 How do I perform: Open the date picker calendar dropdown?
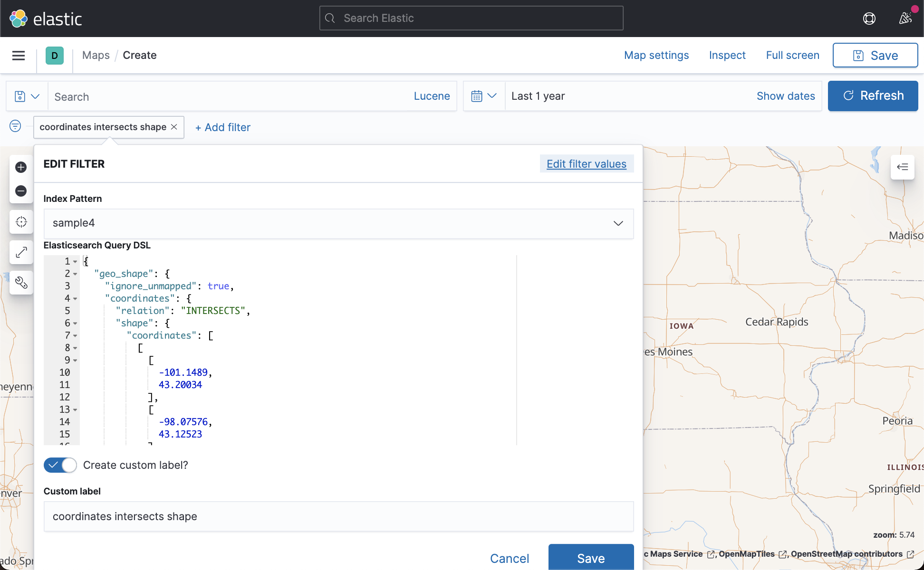pos(484,95)
